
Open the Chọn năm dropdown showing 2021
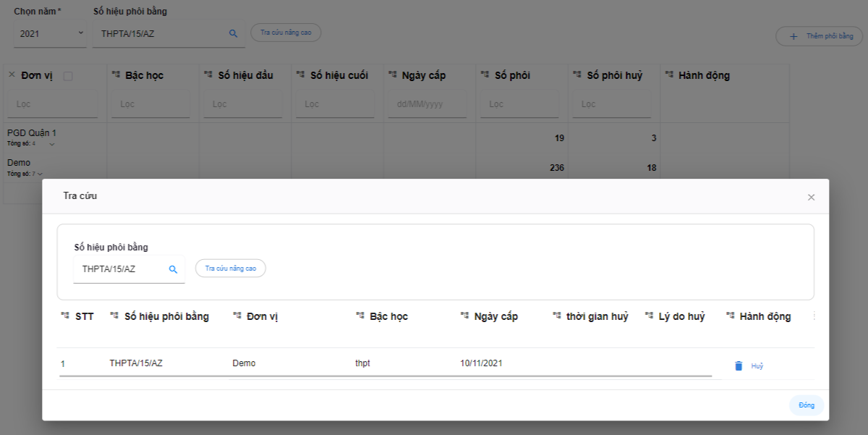[x=50, y=33]
